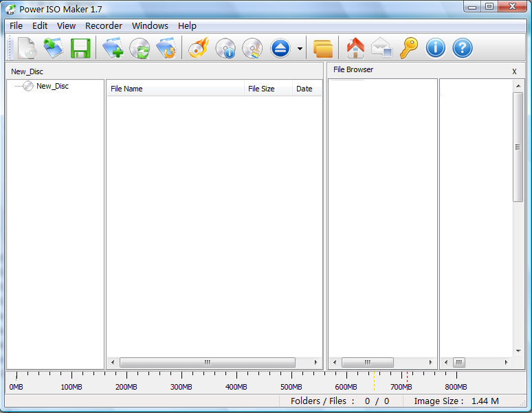The height and width of the screenshot is (413, 532).
Task: Click the Add files icon with green plus
Action: (113, 48)
